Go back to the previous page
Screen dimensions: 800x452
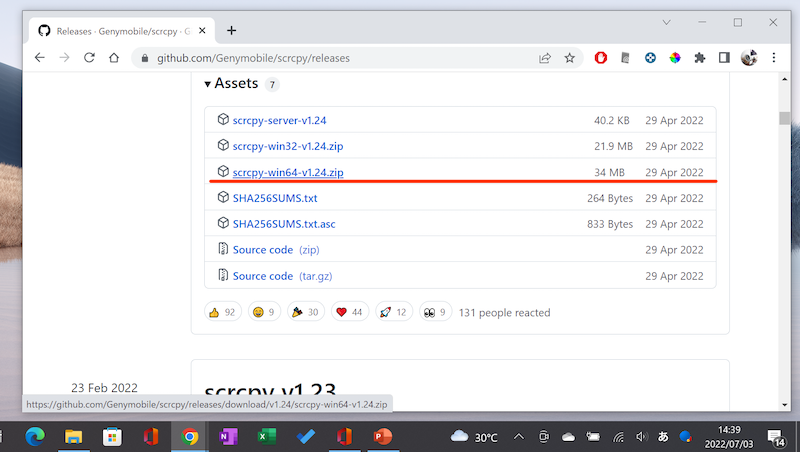(39, 58)
